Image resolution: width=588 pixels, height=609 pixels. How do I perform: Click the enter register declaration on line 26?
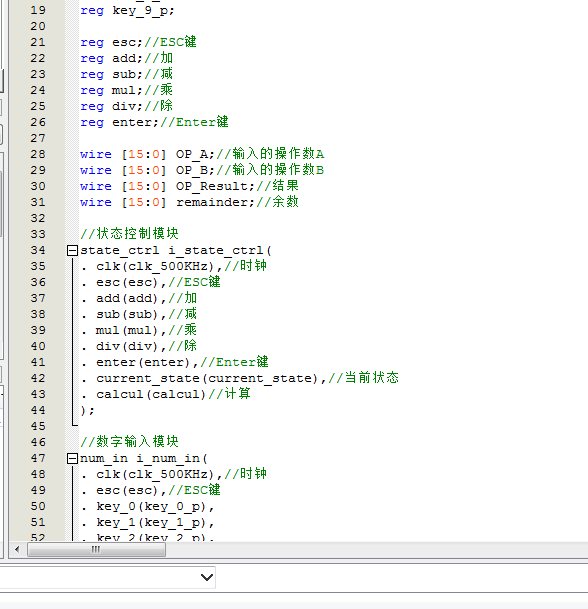pyautogui.click(x=135, y=122)
